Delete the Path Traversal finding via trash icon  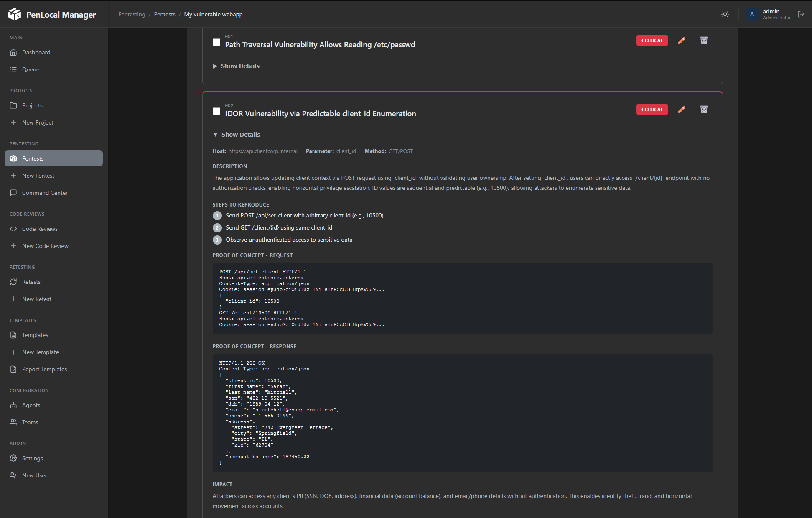[704, 40]
